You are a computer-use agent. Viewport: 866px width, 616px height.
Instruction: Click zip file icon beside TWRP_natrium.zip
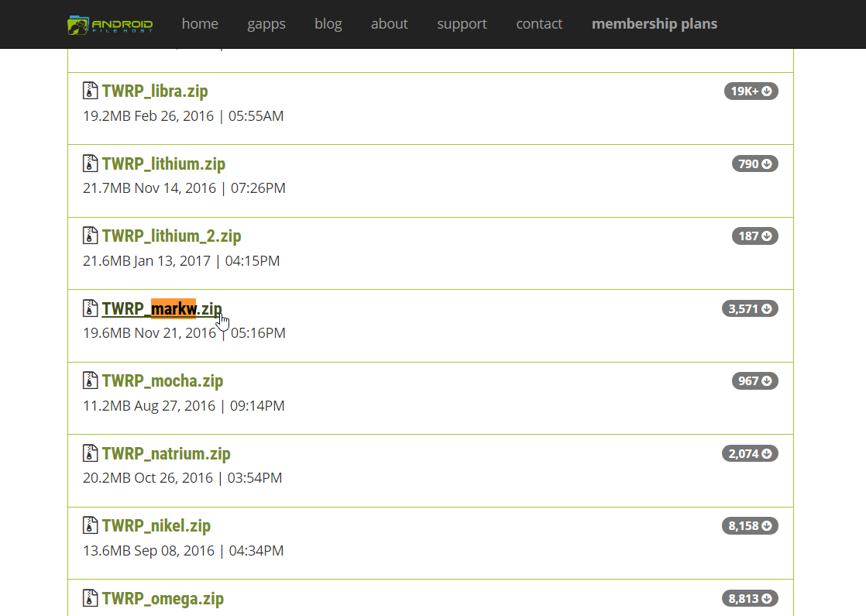tap(90, 453)
